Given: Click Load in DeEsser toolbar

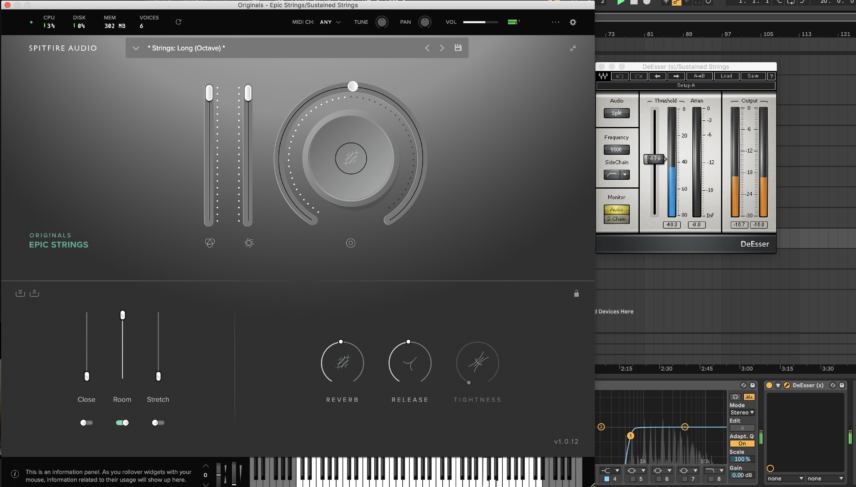Looking at the screenshot, I should [727, 76].
